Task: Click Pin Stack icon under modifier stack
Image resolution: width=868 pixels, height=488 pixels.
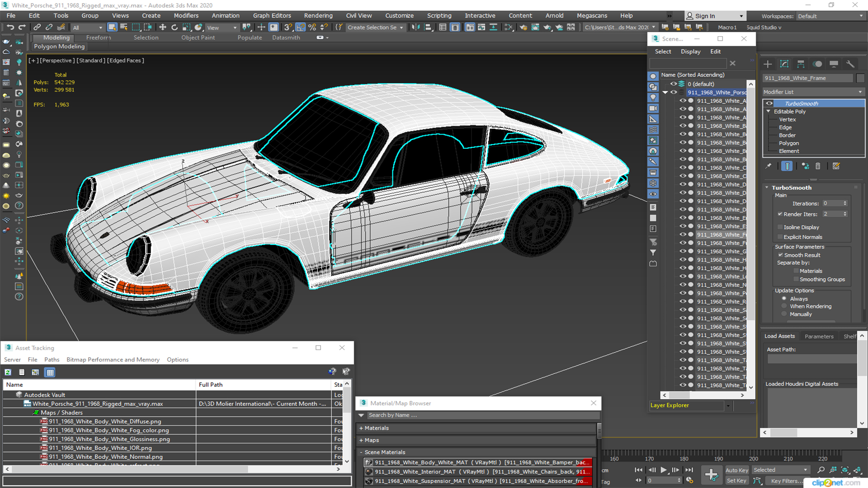Action: (768, 166)
